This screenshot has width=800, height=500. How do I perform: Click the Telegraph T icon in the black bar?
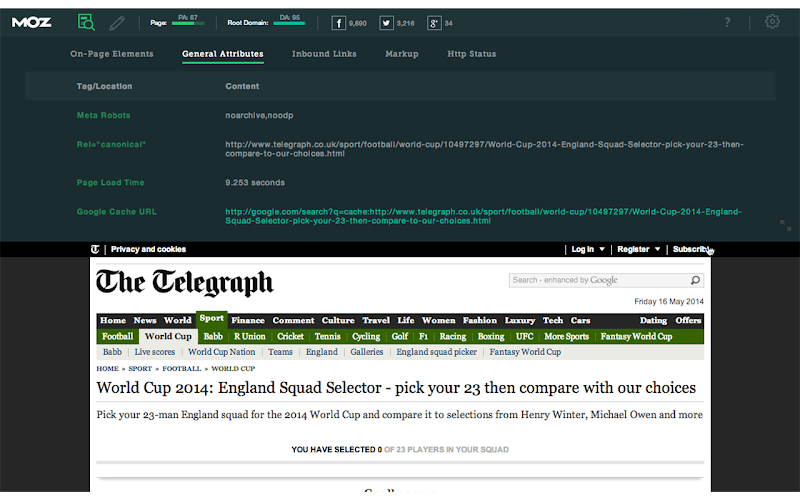tap(95, 249)
